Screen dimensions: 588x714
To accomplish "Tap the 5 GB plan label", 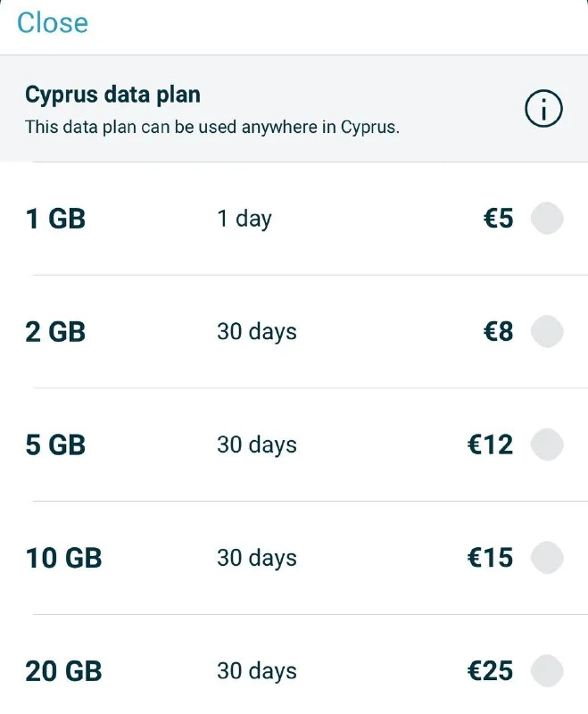I will click(55, 444).
